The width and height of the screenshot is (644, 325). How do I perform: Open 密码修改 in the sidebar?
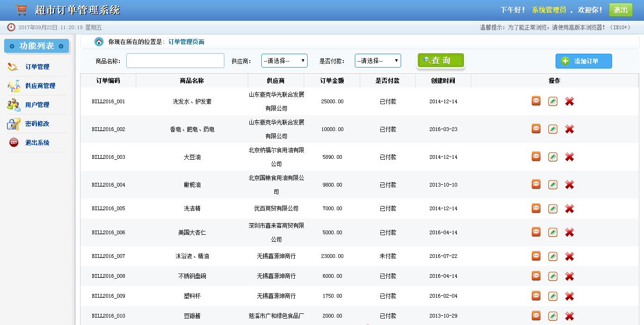click(37, 124)
